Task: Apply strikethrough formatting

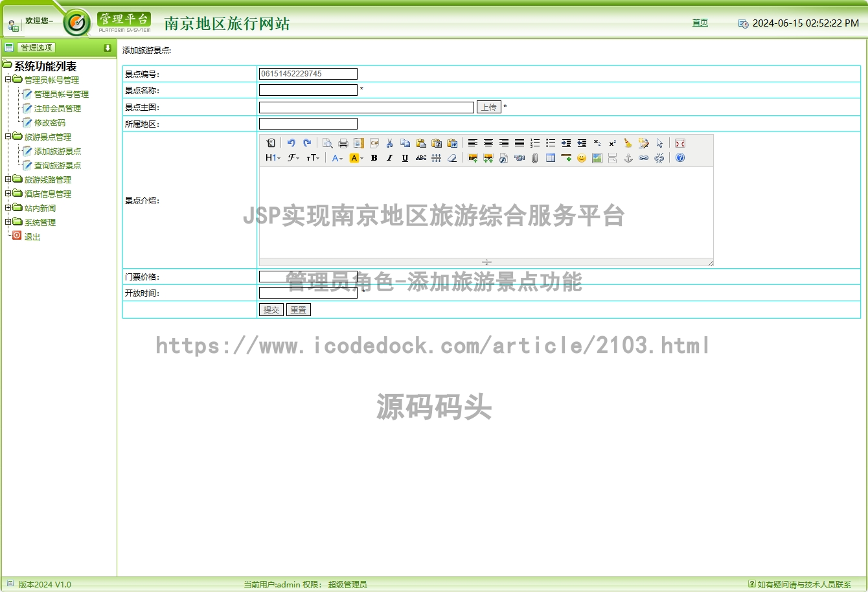Action: tap(421, 158)
